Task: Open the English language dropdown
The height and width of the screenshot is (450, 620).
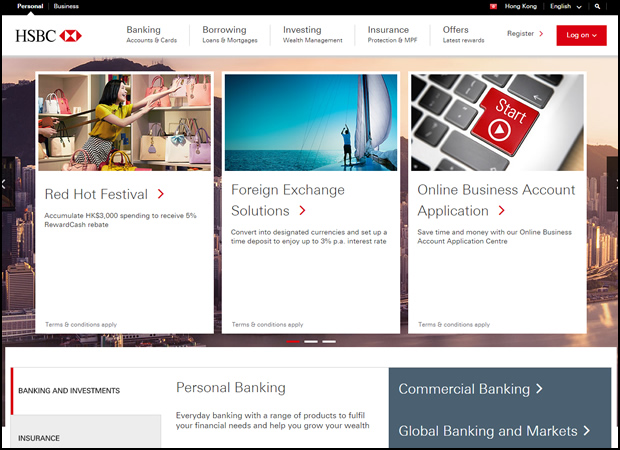Action: point(565,6)
